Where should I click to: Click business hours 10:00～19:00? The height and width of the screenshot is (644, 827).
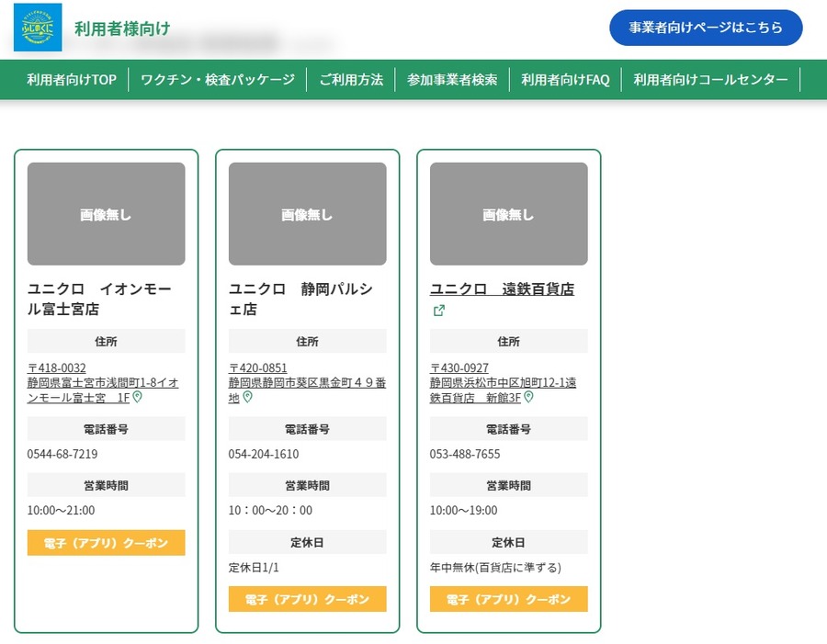click(x=464, y=511)
